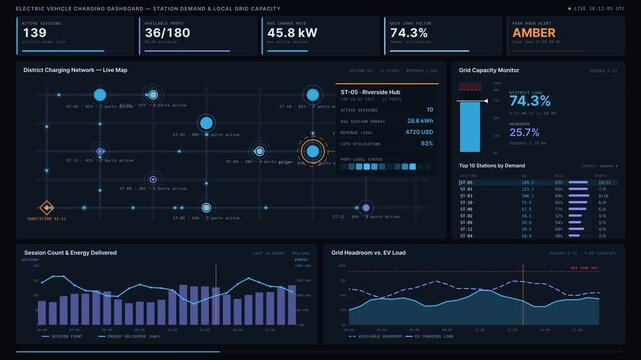This screenshot has height=360, width=641.
Task: Select the ST-10 station node on map
Action: pos(313,95)
